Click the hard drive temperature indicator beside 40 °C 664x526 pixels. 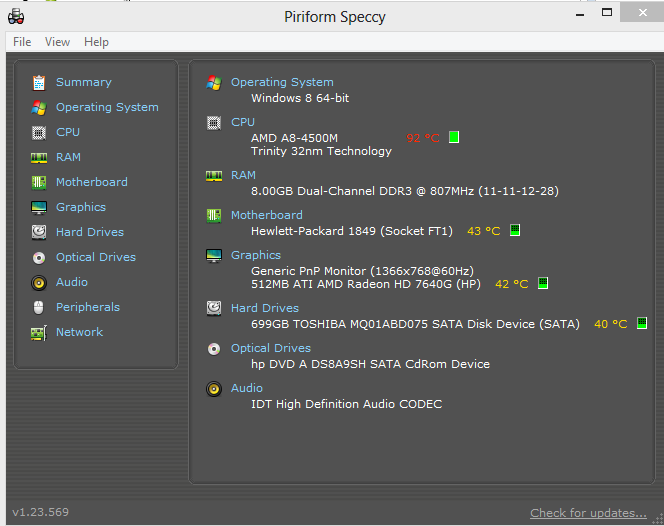tap(642, 323)
